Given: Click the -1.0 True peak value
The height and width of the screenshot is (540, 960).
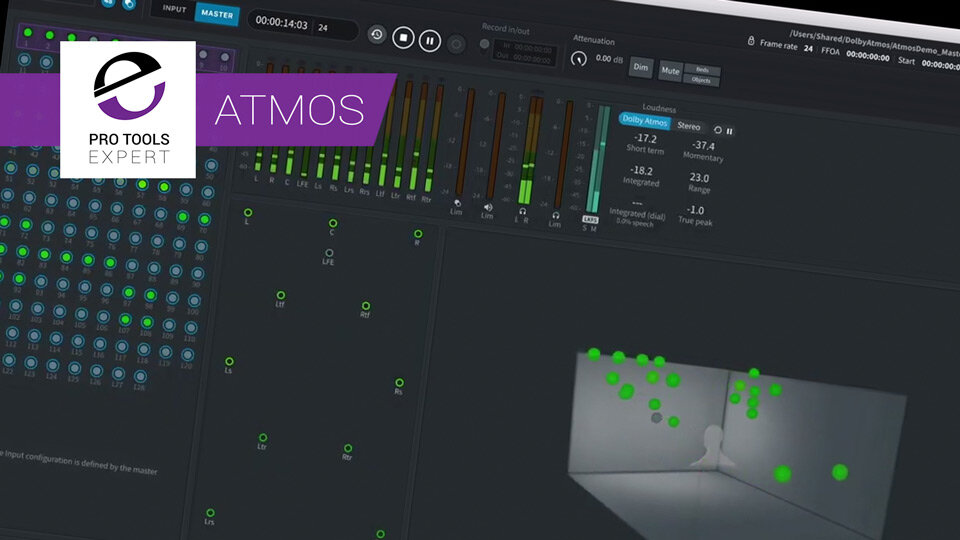Looking at the screenshot, I should [x=695, y=210].
